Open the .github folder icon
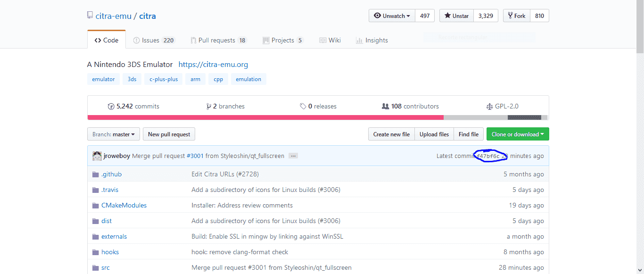Viewport: 644px width, 274px height. [x=96, y=174]
